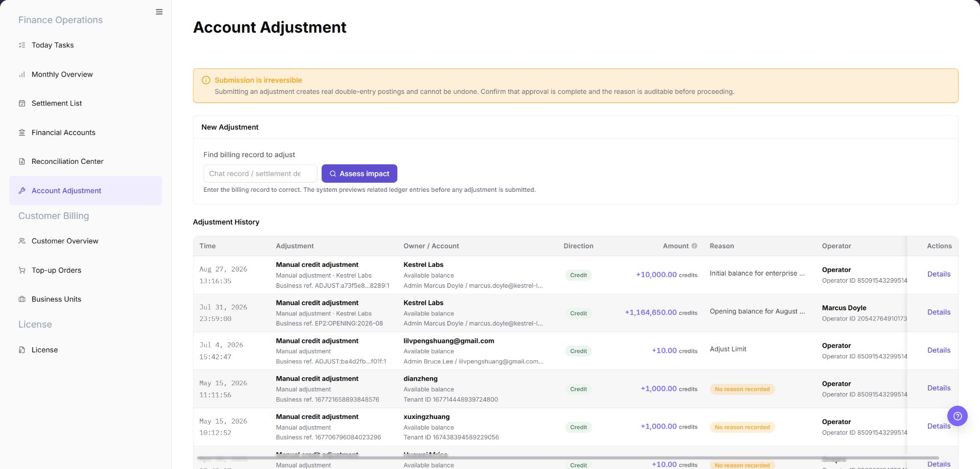Click Business ref. EP2:OPENING:2026-08 text
The height and width of the screenshot is (469, 980).
329,324
